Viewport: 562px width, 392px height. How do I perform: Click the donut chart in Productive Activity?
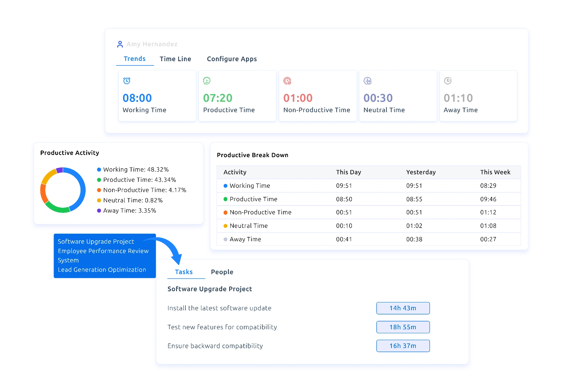coord(62,190)
